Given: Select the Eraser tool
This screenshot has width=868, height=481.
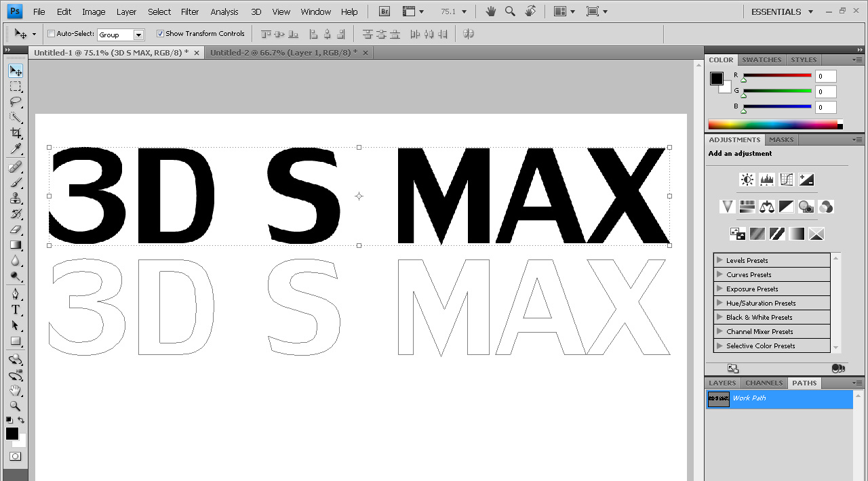Looking at the screenshot, I should [x=15, y=230].
